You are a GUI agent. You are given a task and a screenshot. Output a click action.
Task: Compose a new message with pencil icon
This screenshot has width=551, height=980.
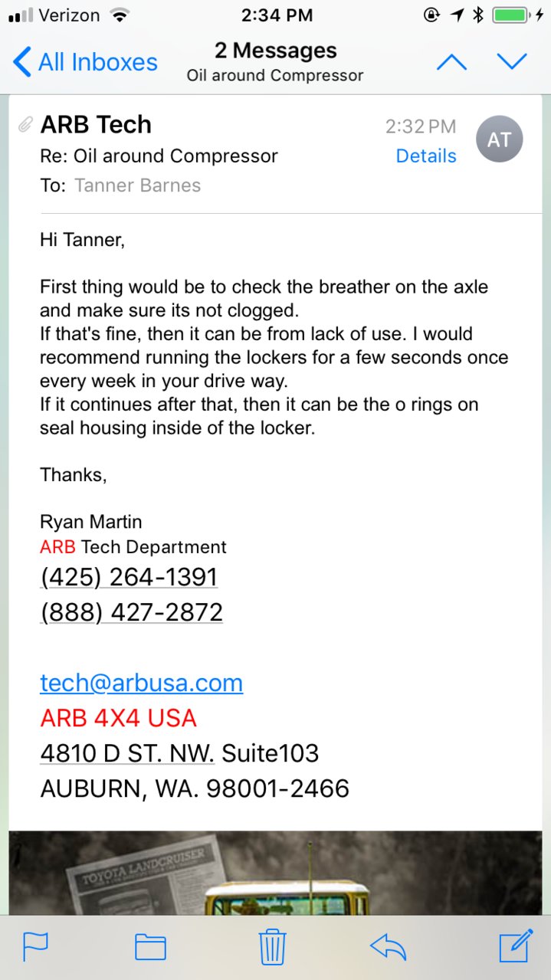point(516,946)
